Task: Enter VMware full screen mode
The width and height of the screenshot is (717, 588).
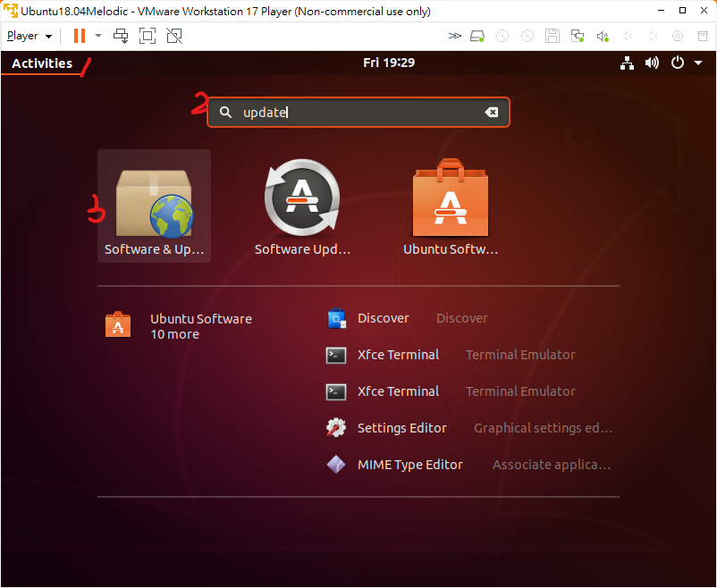Action: (148, 36)
